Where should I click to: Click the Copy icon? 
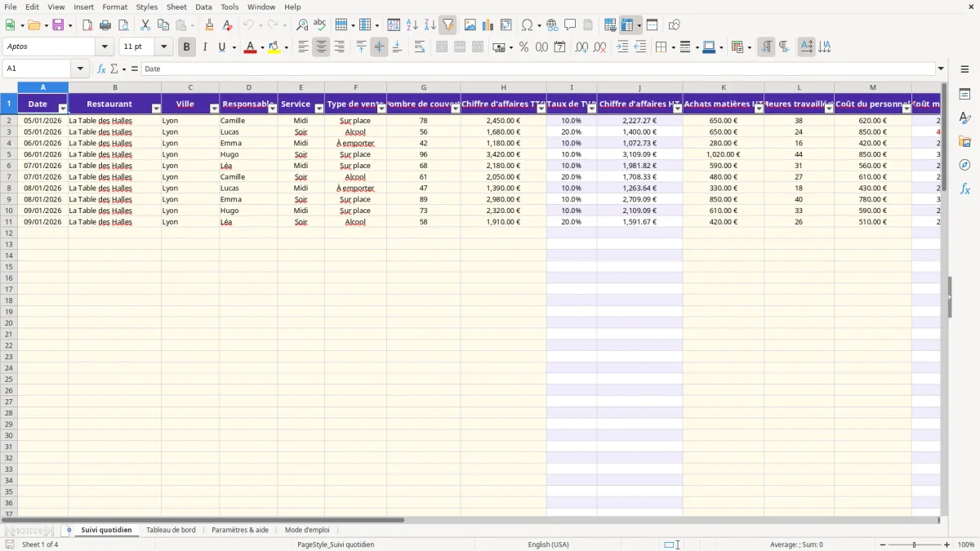click(163, 25)
